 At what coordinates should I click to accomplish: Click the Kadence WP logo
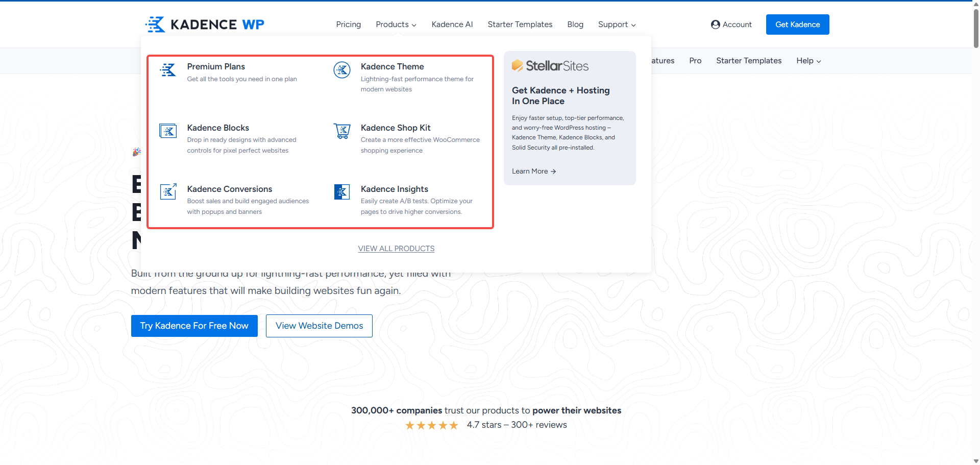click(x=205, y=25)
